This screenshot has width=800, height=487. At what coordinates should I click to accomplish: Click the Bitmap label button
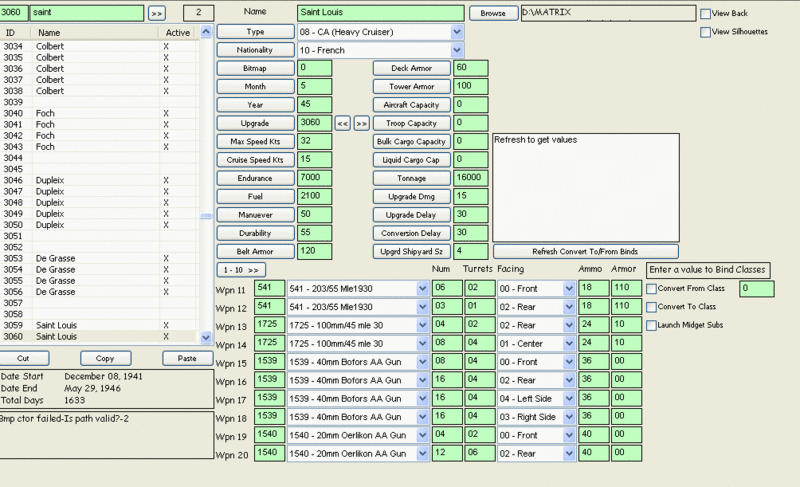click(256, 68)
